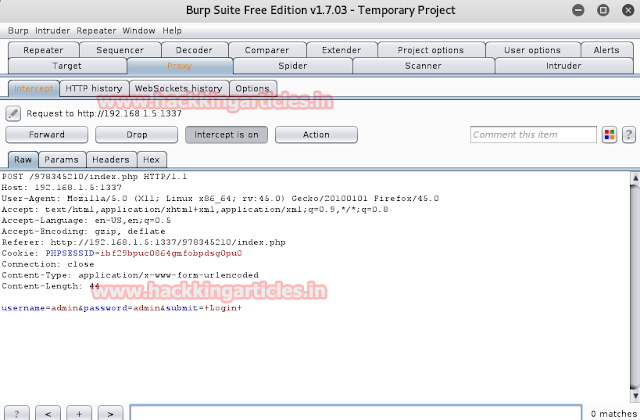
Task: Click the Content-Length header line
Action: [x=51, y=286]
